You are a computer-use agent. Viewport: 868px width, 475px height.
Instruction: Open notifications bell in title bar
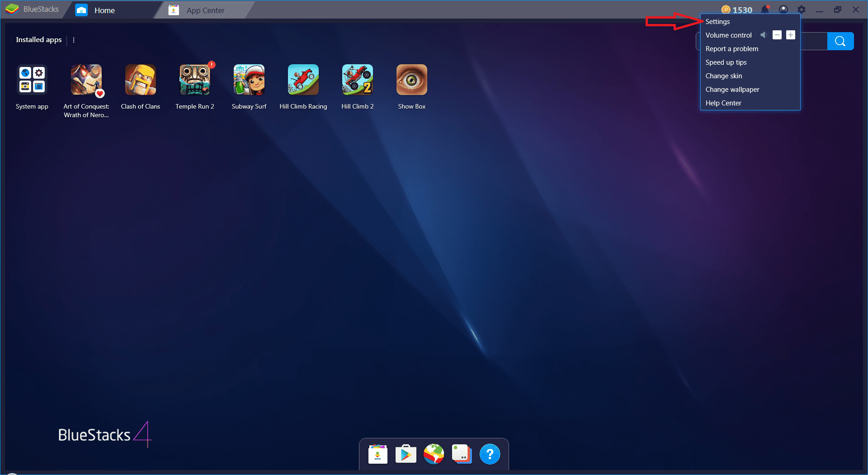tap(765, 9)
